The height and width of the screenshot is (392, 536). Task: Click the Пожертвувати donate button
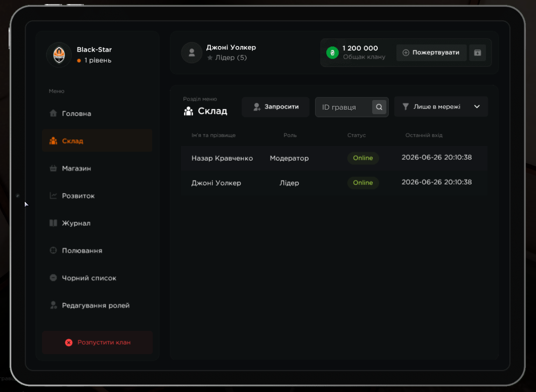tap(431, 53)
